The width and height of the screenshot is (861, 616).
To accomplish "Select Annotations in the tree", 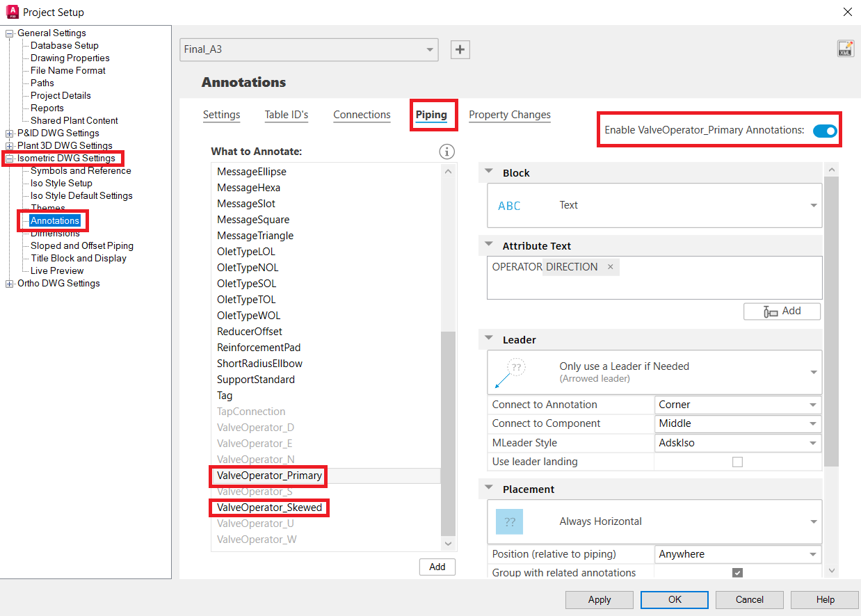I will click(x=55, y=221).
